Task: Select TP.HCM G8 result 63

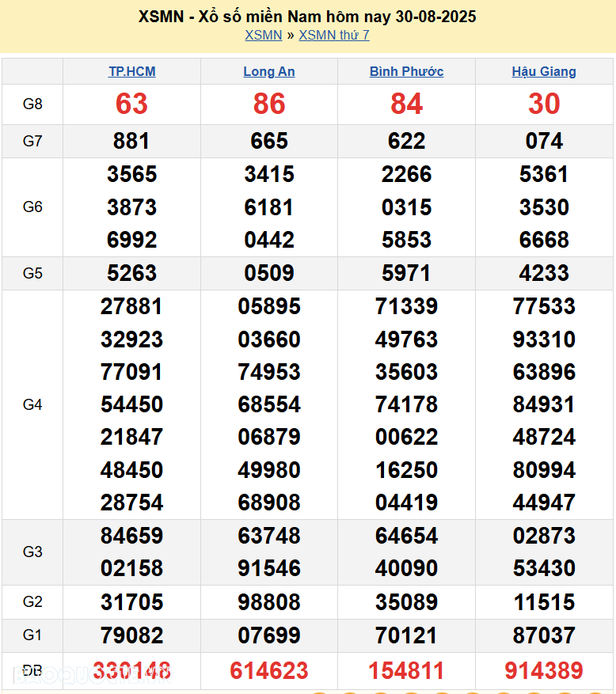Action: (x=131, y=104)
